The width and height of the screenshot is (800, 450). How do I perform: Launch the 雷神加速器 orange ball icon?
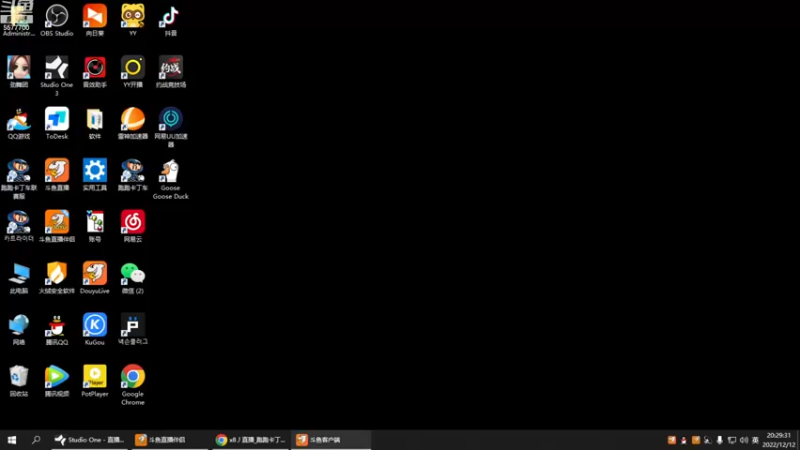(x=133, y=123)
